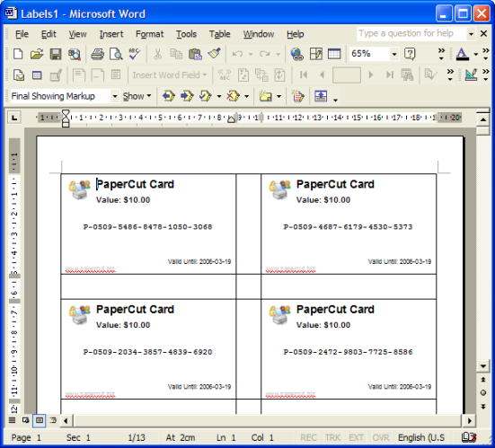
Task: Toggle TRK track changes indicator
Action: point(332,437)
